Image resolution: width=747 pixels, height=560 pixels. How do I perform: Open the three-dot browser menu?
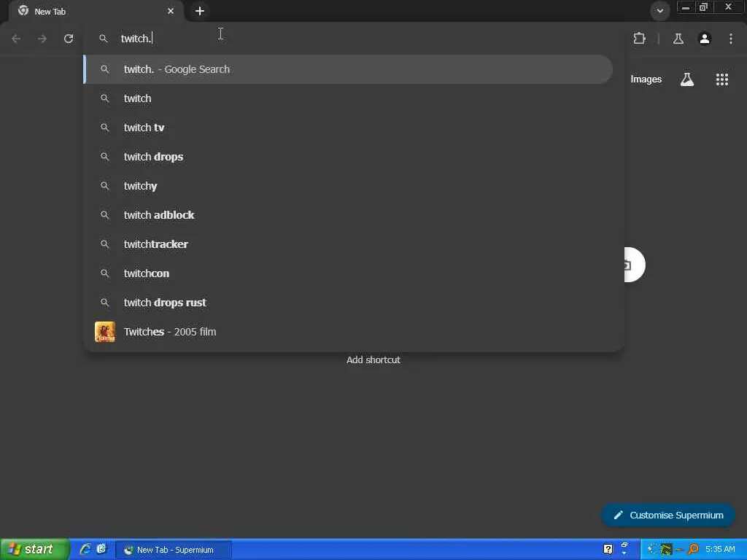pyautogui.click(x=731, y=39)
